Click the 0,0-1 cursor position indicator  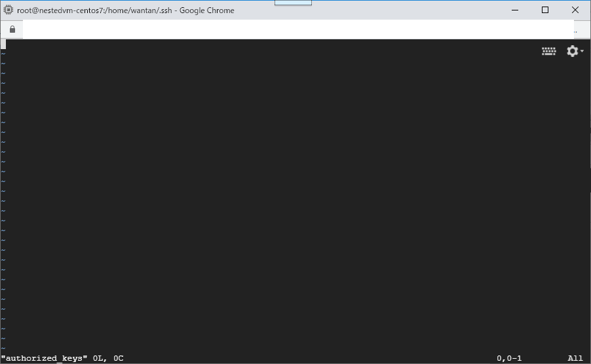tap(509, 358)
